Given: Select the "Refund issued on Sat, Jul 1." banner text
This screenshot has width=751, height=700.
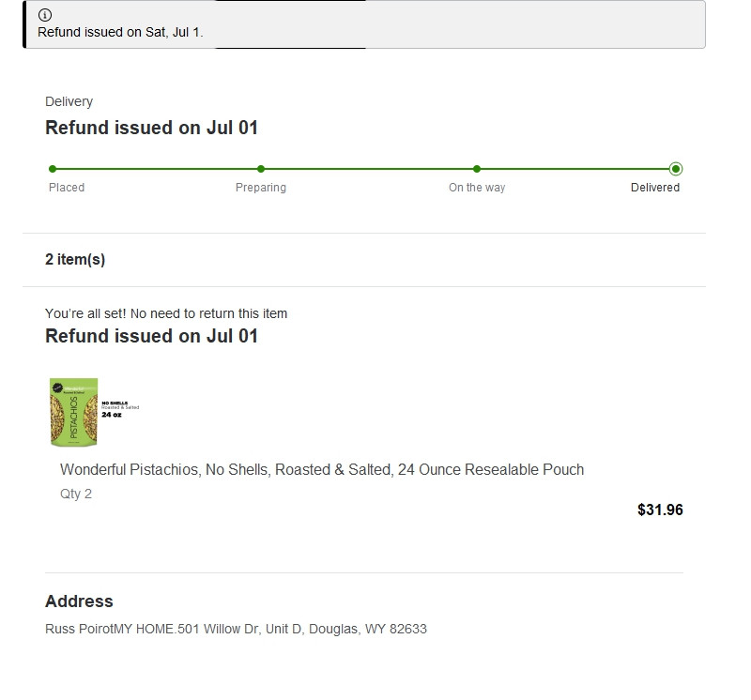Looking at the screenshot, I should point(120,32).
